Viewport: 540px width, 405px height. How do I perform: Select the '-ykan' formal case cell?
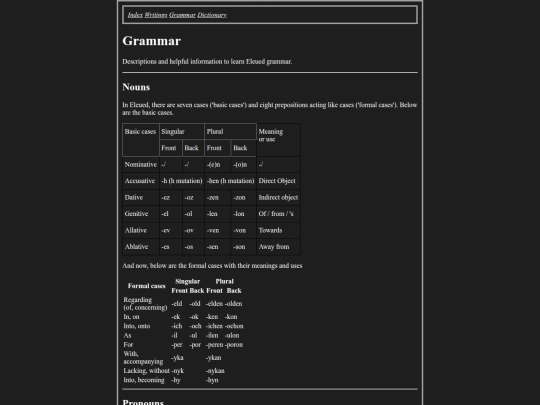214,358
